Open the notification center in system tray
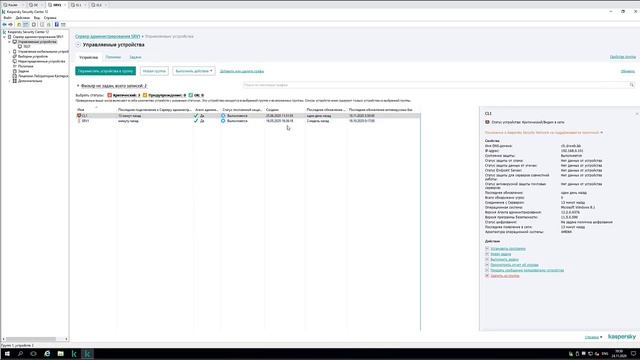 633,353
